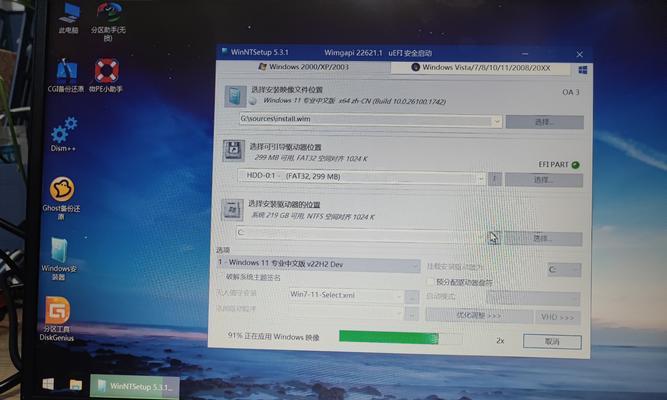This screenshot has width=667, height=400.
Task: Expand the Win7-11-Select.xml unattend dropdown
Action: (399, 296)
